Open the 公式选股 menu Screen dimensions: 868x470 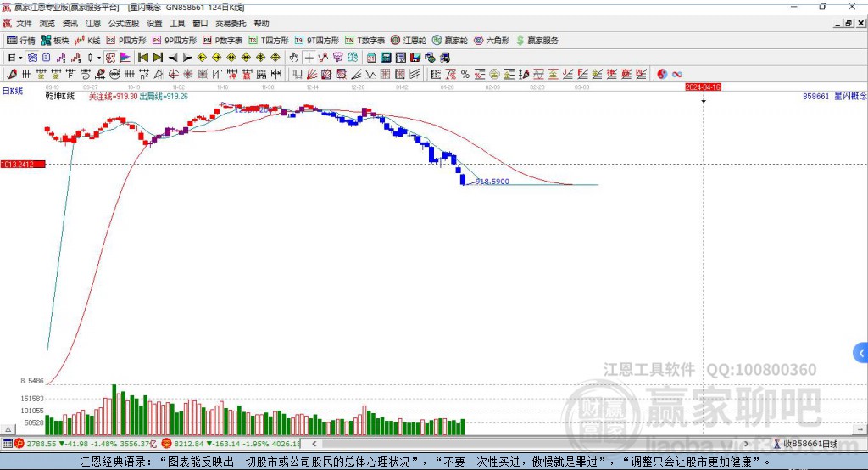click(124, 23)
